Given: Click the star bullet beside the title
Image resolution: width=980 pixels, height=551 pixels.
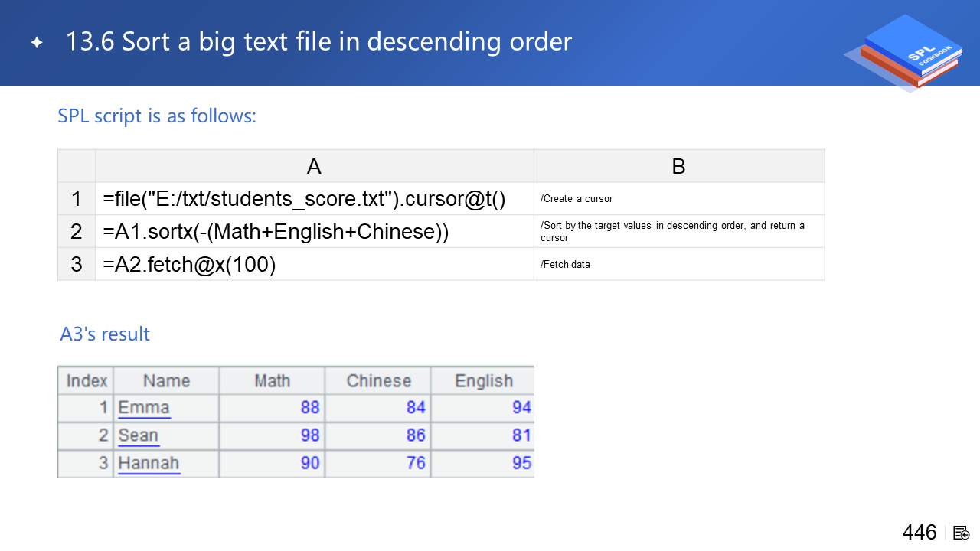Looking at the screenshot, I should pos(37,43).
